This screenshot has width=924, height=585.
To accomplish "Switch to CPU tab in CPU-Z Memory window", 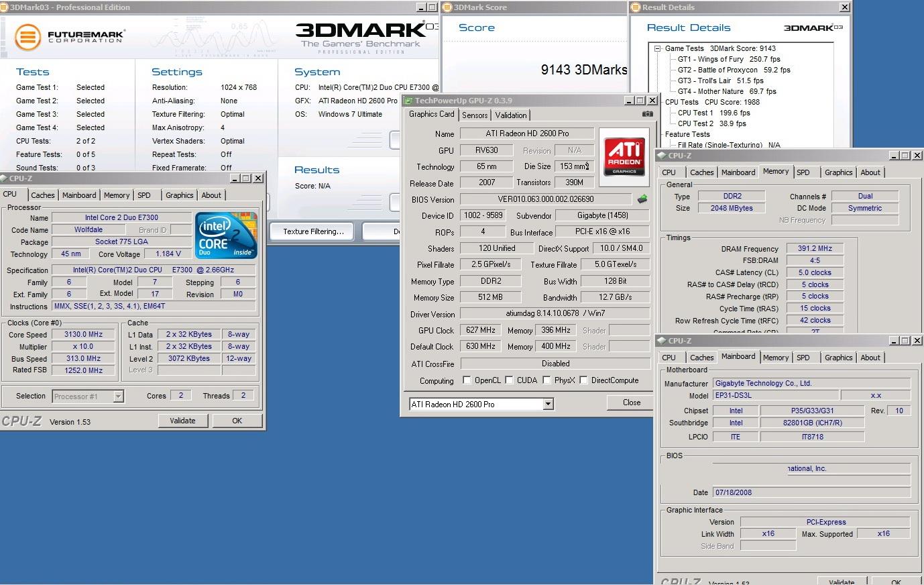I will [x=669, y=172].
